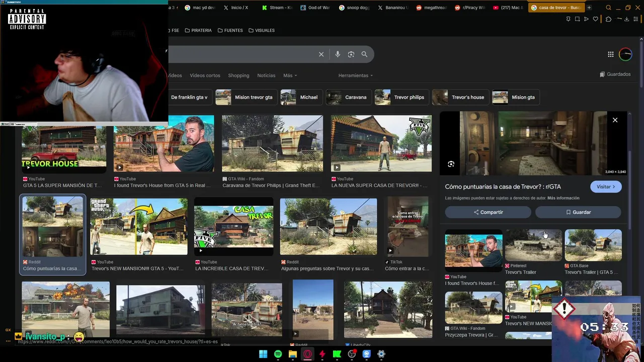Viewport: 644px width, 362px height.
Task: Open Settings gear in the taskbar
Action: click(x=381, y=354)
